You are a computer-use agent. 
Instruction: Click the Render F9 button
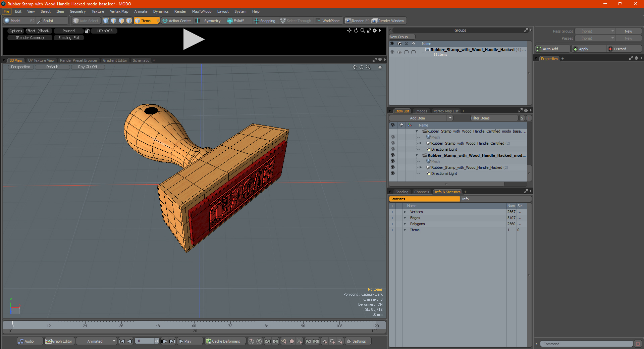pyautogui.click(x=357, y=21)
